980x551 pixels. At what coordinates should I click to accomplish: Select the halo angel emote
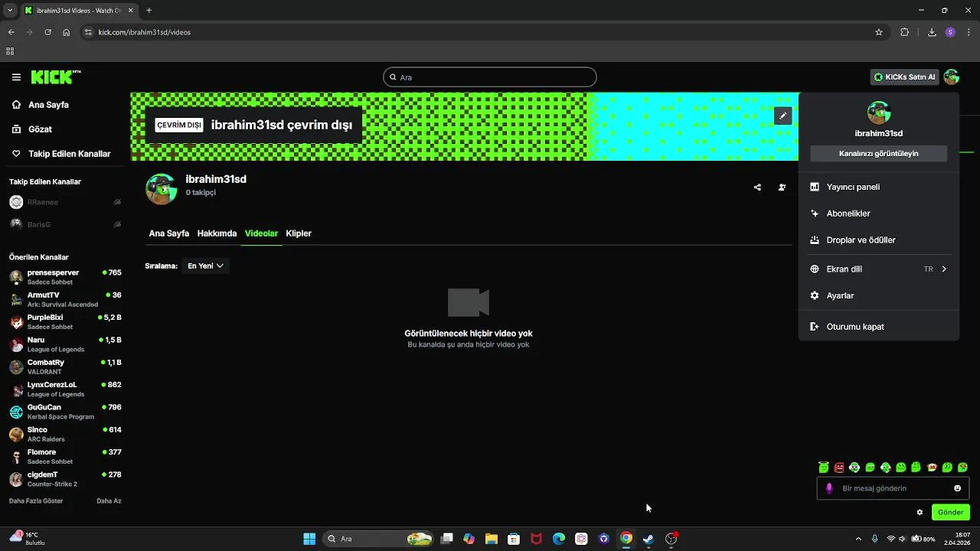824,467
